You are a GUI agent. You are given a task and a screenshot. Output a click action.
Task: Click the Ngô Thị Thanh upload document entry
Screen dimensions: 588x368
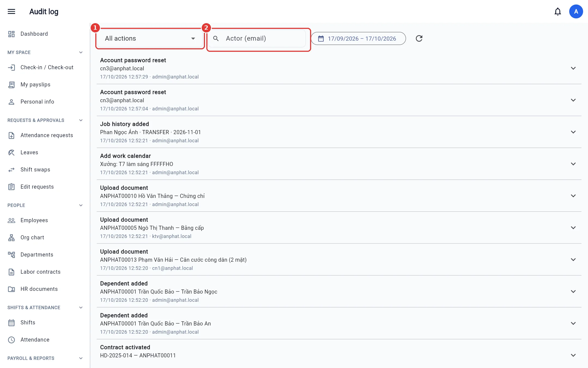[x=339, y=228]
